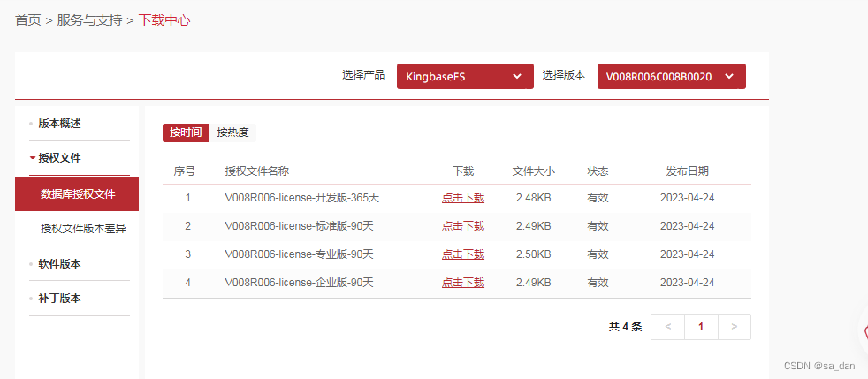868x379 pixels.
Task: Click the 发布日期 column header
Action: click(x=688, y=171)
